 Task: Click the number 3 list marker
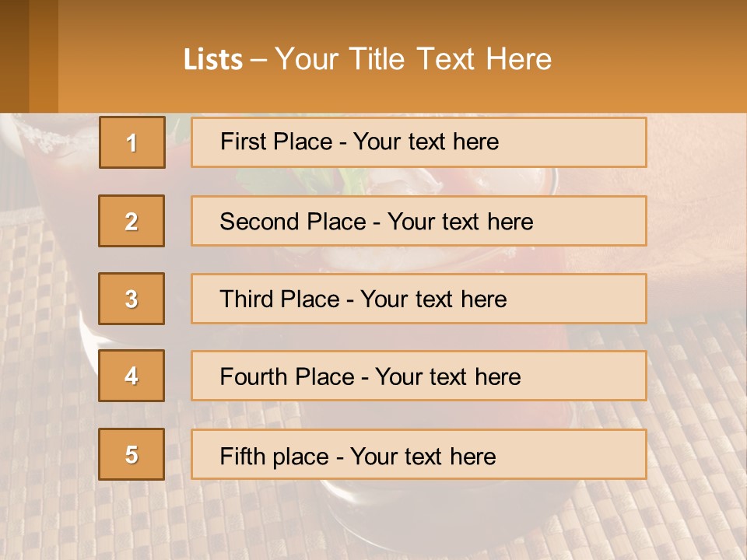tap(132, 299)
